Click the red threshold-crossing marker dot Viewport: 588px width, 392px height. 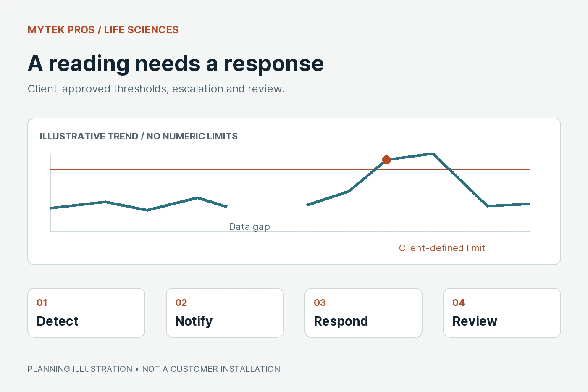[x=386, y=160]
